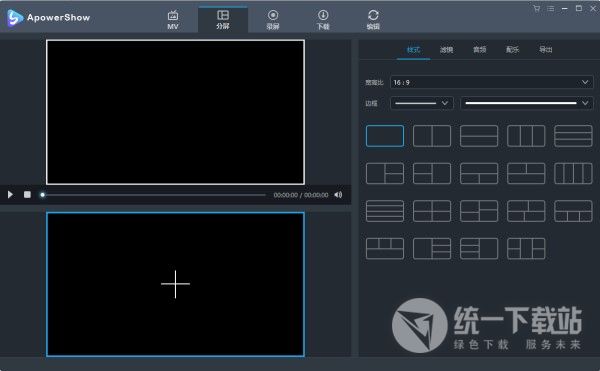Stop the preview playback
Screen dimensions: 600x371
coord(27,195)
